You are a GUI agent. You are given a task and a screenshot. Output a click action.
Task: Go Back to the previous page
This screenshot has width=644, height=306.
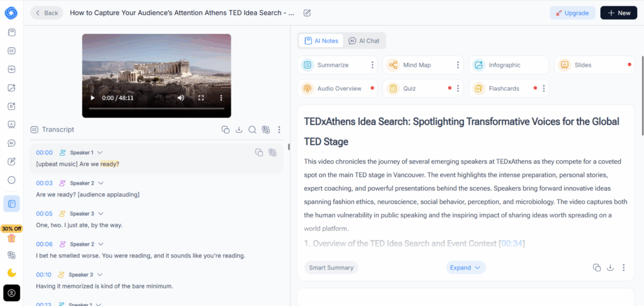pos(47,13)
